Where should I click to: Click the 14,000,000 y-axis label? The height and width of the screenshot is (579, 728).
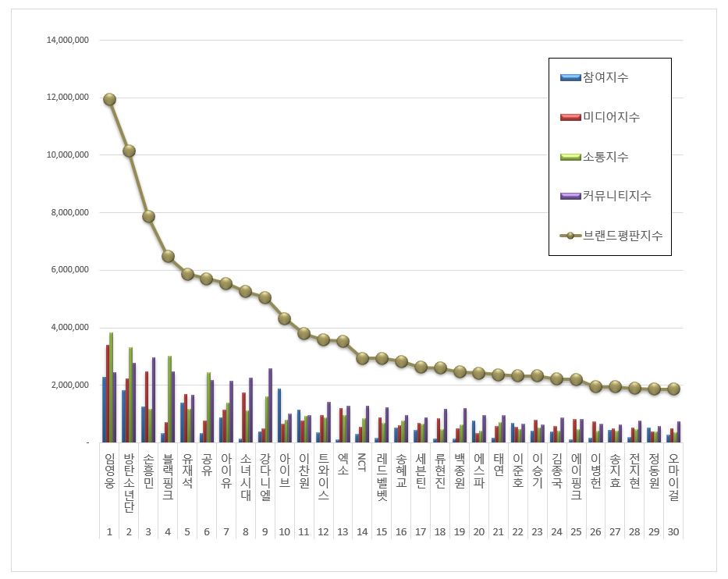tap(68, 40)
